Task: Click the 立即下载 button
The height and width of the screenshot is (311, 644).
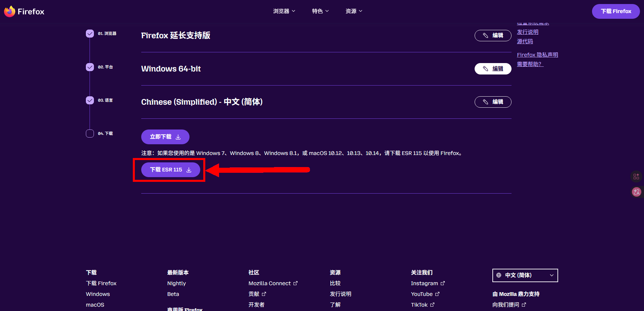Action: click(x=165, y=137)
